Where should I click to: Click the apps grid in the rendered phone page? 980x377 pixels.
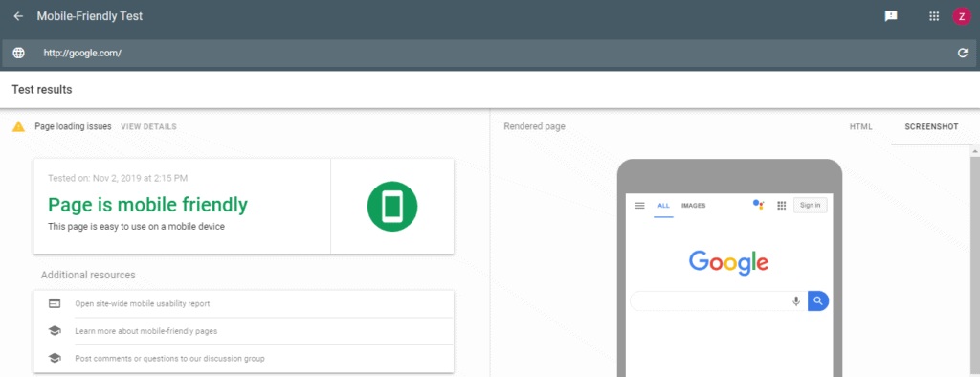click(781, 205)
